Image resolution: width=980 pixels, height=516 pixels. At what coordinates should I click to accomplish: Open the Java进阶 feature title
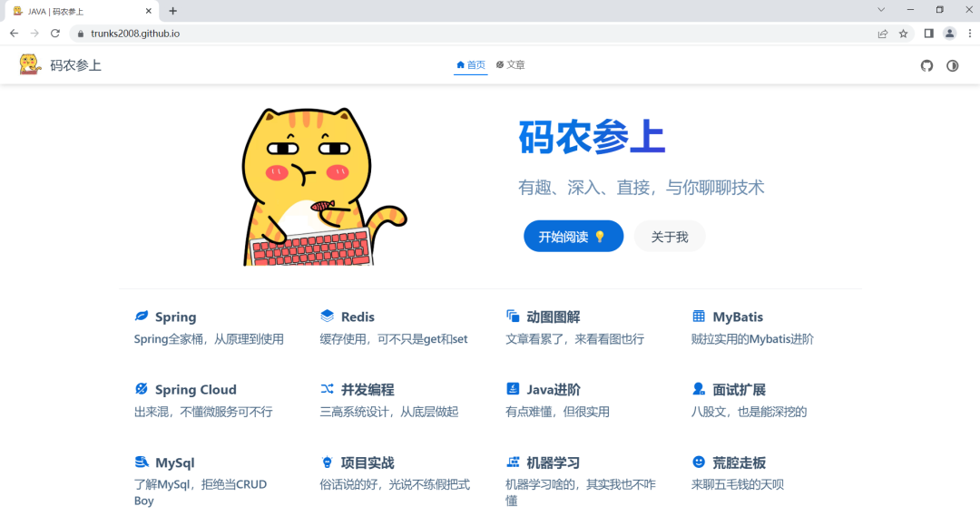pyautogui.click(x=554, y=389)
